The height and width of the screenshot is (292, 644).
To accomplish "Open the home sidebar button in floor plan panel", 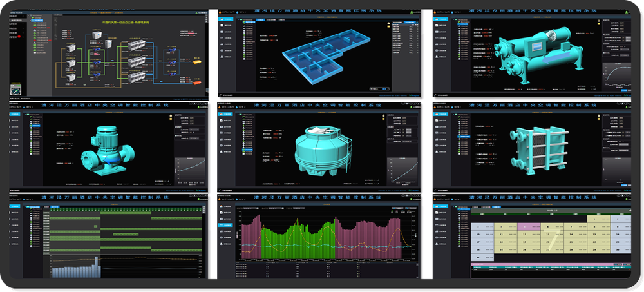I will (x=226, y=19).
